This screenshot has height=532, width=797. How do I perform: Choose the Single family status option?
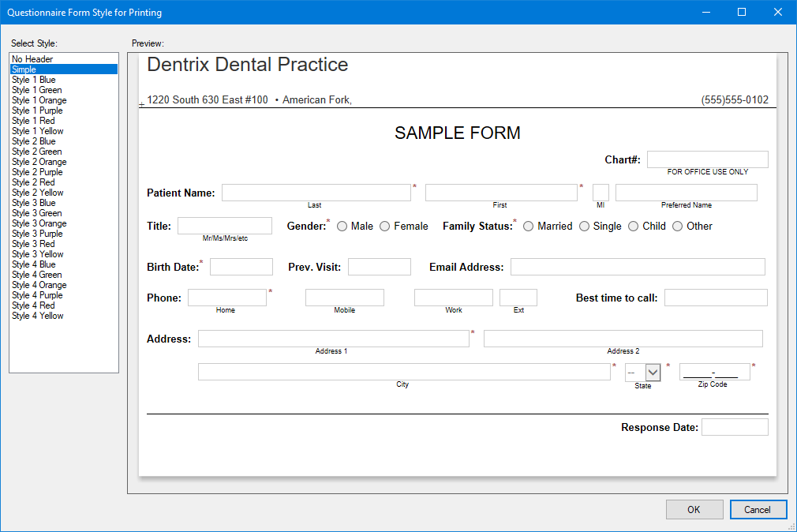[x=585, y=227]
